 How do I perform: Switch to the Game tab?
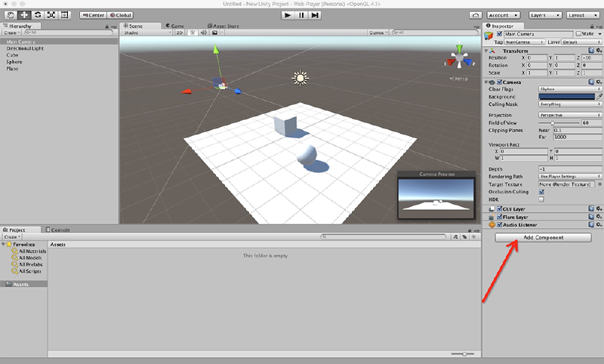click(x=176, y=25)
